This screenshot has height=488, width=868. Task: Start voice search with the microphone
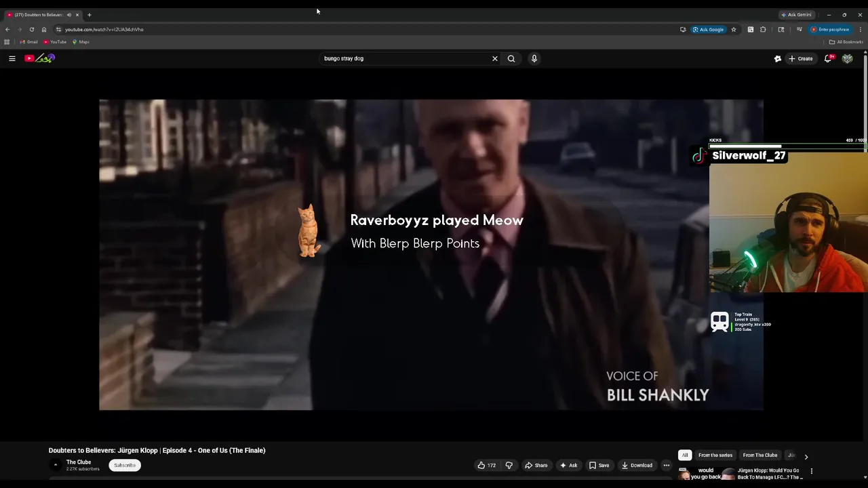pyautogui.click(x=534, y=58)
